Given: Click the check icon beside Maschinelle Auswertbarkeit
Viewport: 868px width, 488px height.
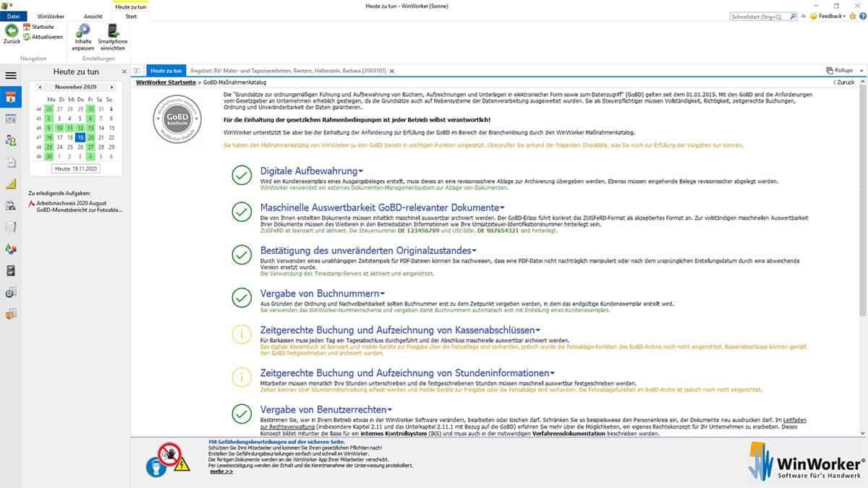Looking at the screenshot, I should 242,211.
